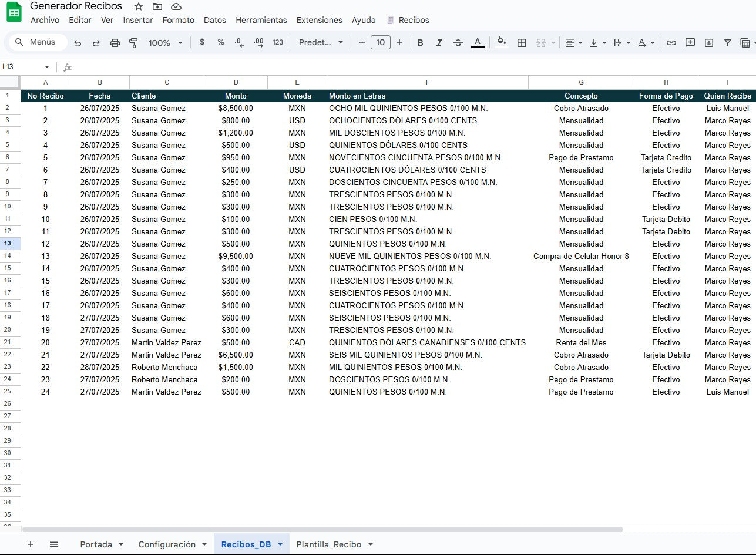
Task: Add a new sheet with plus button
Action: (x=31, y=544)
